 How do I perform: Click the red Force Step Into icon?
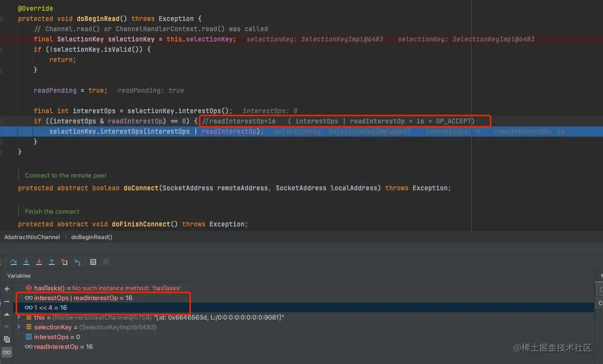pyautogui.click(x=39, y=262)
